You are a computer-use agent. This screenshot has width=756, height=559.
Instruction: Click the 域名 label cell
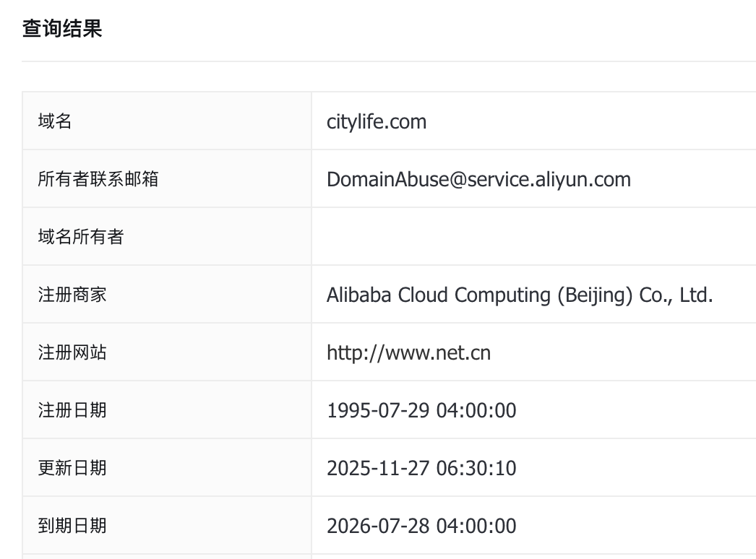[x=55, y=121]
